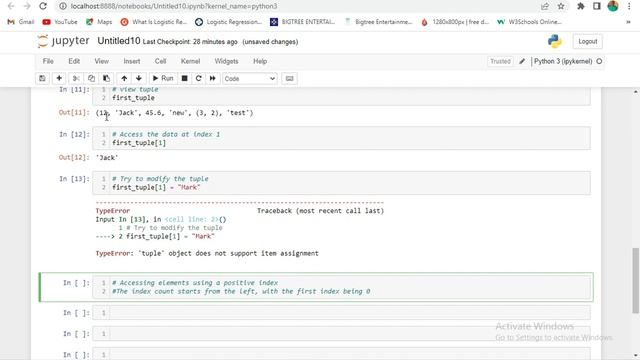The image size is (640, 360).
Task: Rename notebook title Untitled10
Action: (119, 41)
